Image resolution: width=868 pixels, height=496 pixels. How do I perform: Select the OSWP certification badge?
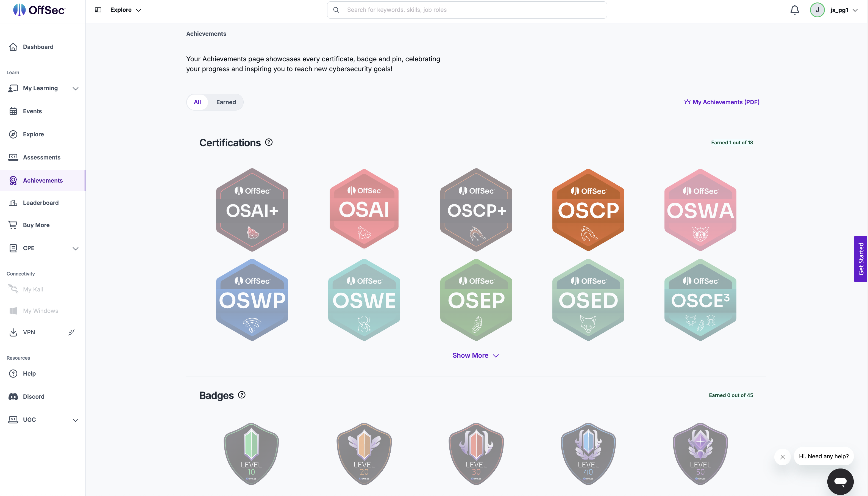click(252, 300)
